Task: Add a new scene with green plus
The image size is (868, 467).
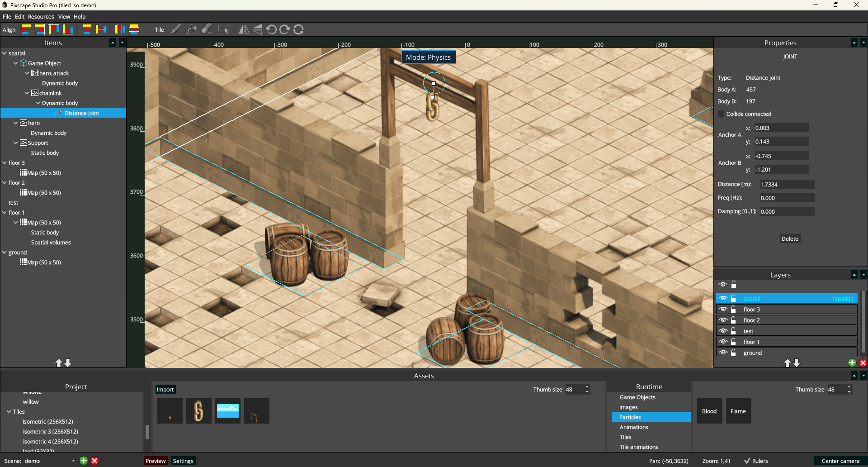Action: tap(84, 461)
